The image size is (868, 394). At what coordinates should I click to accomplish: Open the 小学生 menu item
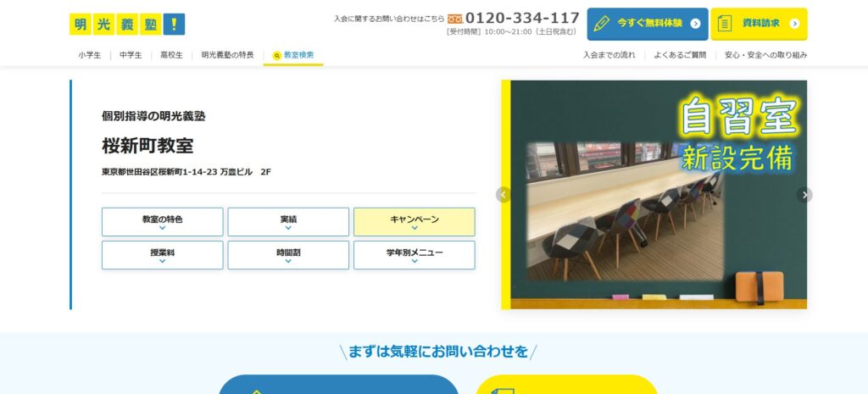tap(90, 55)
